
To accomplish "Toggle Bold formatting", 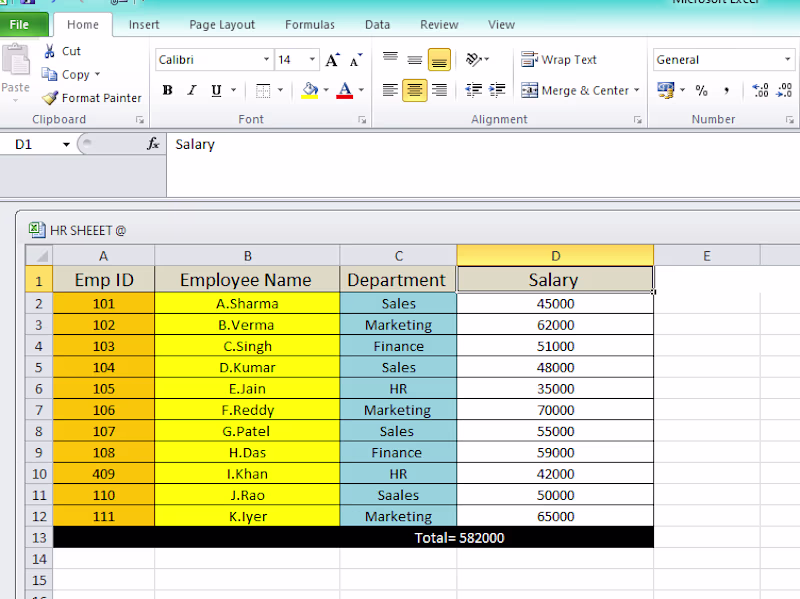I will [x=167, y=90].
